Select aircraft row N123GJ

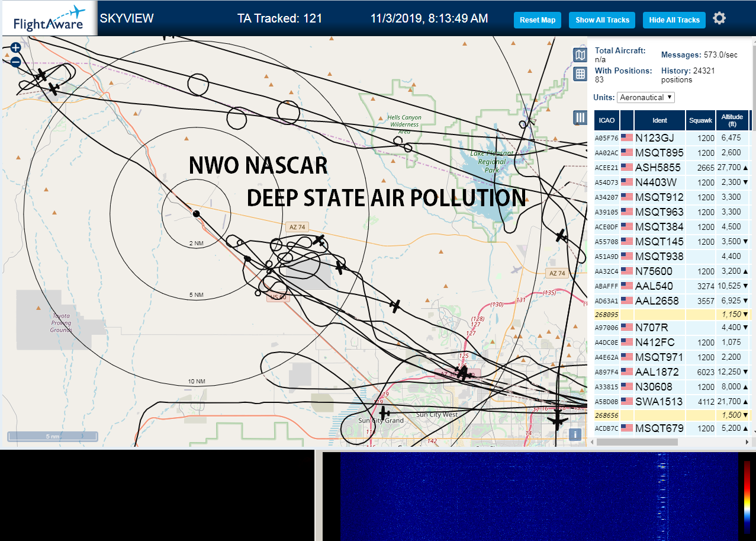click(673, 137)
